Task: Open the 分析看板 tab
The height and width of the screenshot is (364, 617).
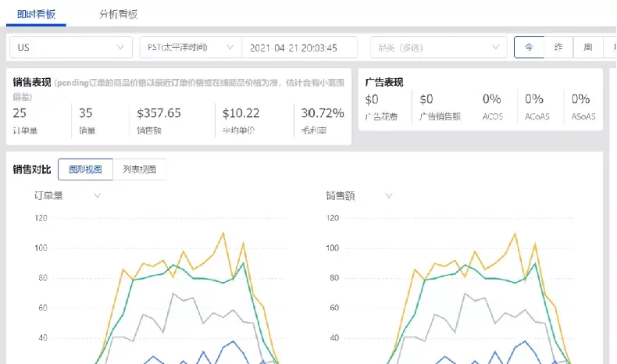Action: [x=118, y=14]
